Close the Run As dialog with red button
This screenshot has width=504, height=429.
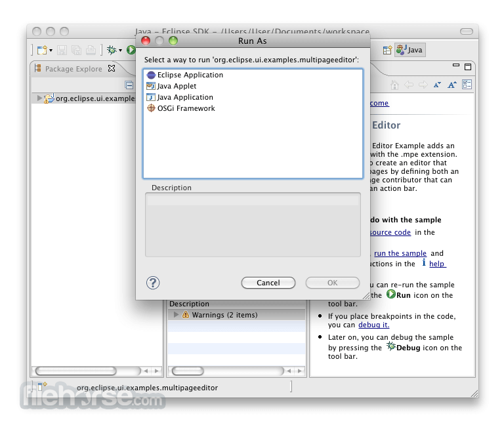[x=146, y=41]
